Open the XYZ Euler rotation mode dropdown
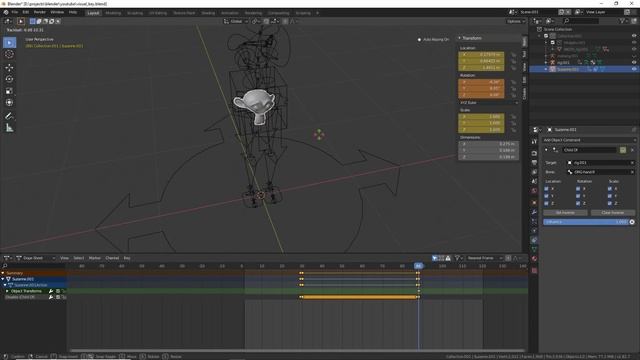The height and width of the screenshot is (360, 640). (x=489, y=103)
